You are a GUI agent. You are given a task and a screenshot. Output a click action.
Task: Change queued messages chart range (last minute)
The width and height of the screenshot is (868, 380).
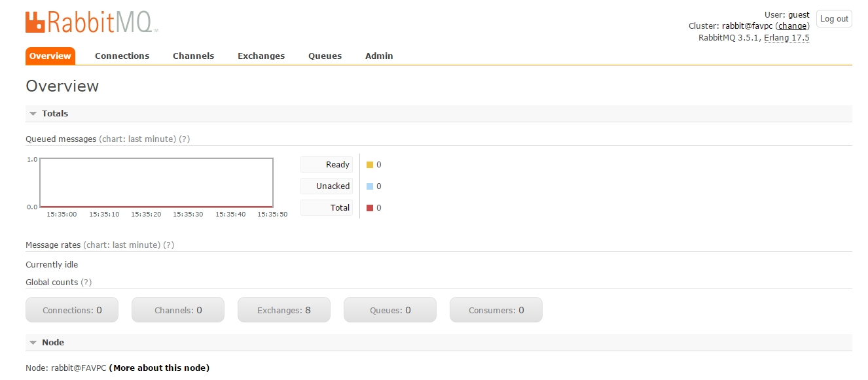(137, 139)
